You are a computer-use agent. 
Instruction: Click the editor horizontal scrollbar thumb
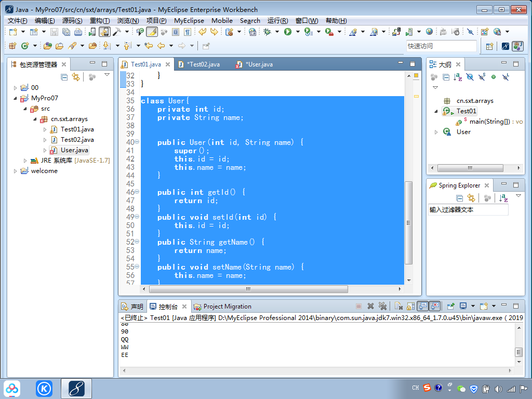pos(248,289)
